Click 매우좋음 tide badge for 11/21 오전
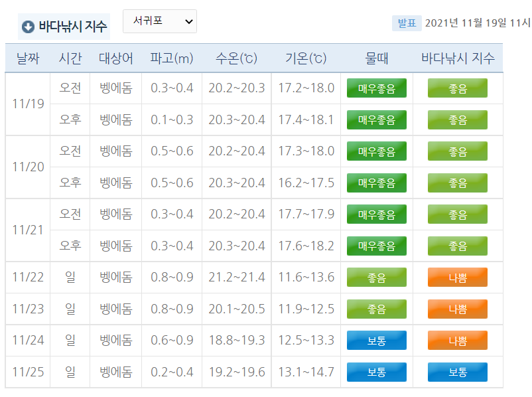Screen dimensions: 532x397 point(377,214)
